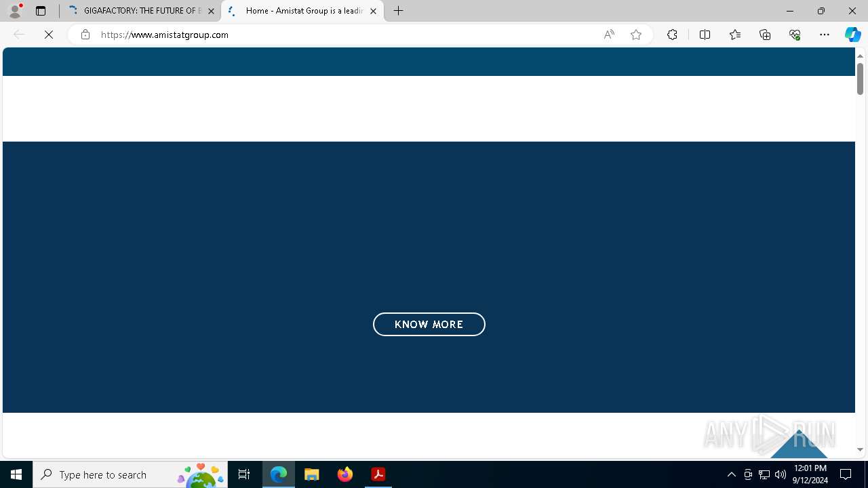868x488 pixels.
Task: Open Browser essentials icon
Action: point(795,35)
